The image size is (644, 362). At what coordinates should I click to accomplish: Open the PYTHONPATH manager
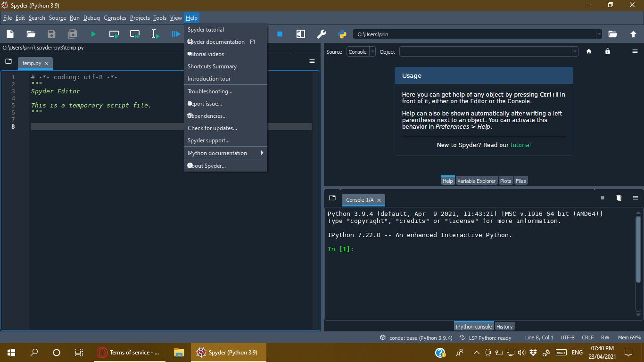[x=341, y=33]
